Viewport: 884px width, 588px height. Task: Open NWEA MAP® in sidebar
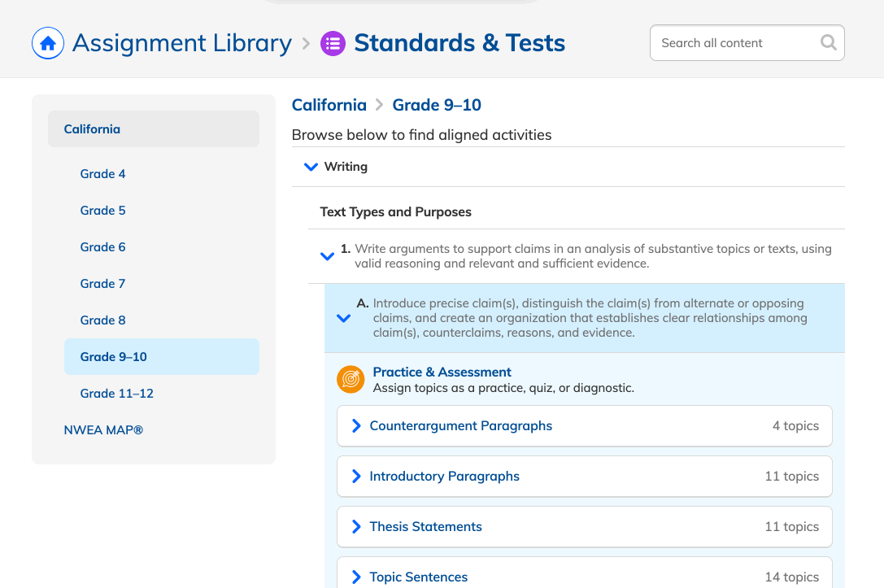tap(103, 430)
